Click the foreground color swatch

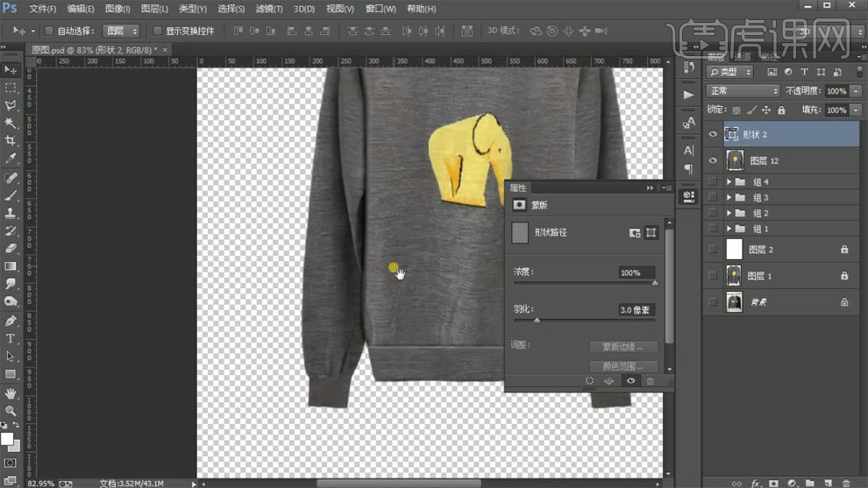tap(7, 439)
